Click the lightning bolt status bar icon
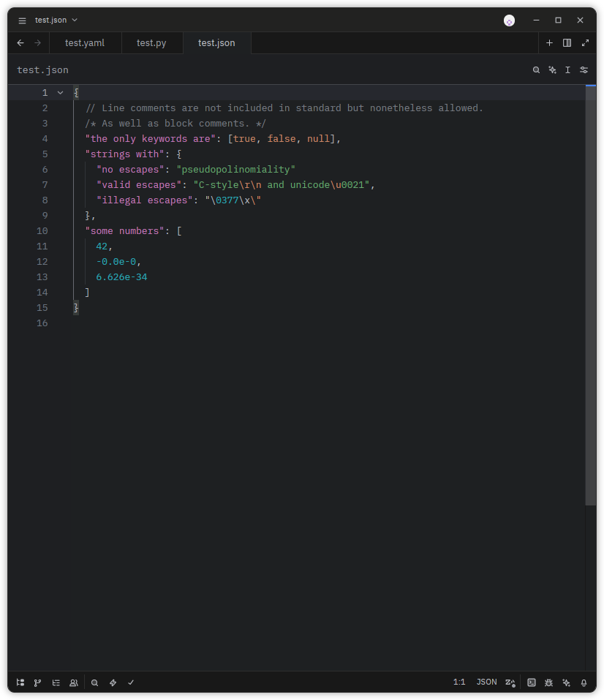This screenshot has height=700, width=604. (x=113, y=682)
